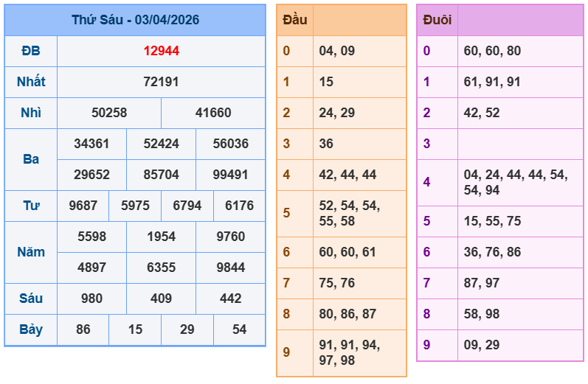
Task: Select fourth prize number 9687
Action: [x=83, y=206]
